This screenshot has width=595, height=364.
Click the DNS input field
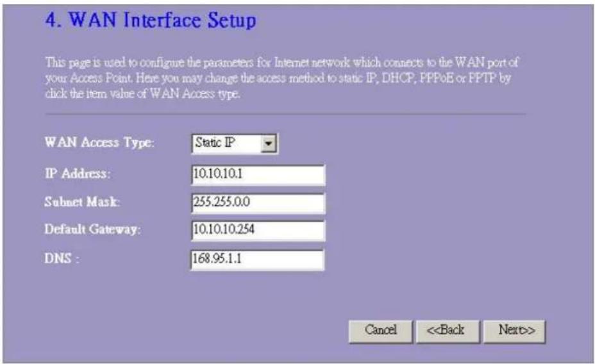pos(257,260)
